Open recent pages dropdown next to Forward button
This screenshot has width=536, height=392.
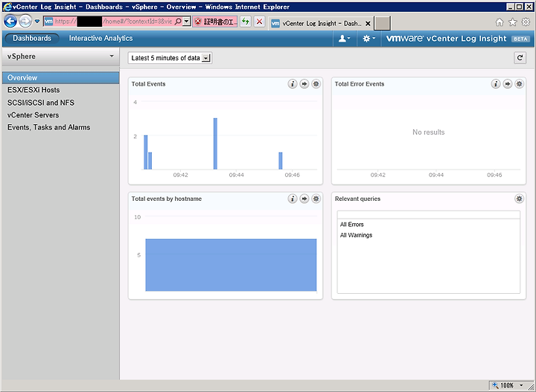point(37,22)
